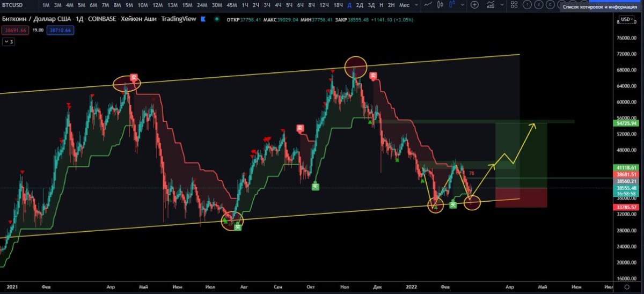Click the circled hash icon

pos(539,4)
